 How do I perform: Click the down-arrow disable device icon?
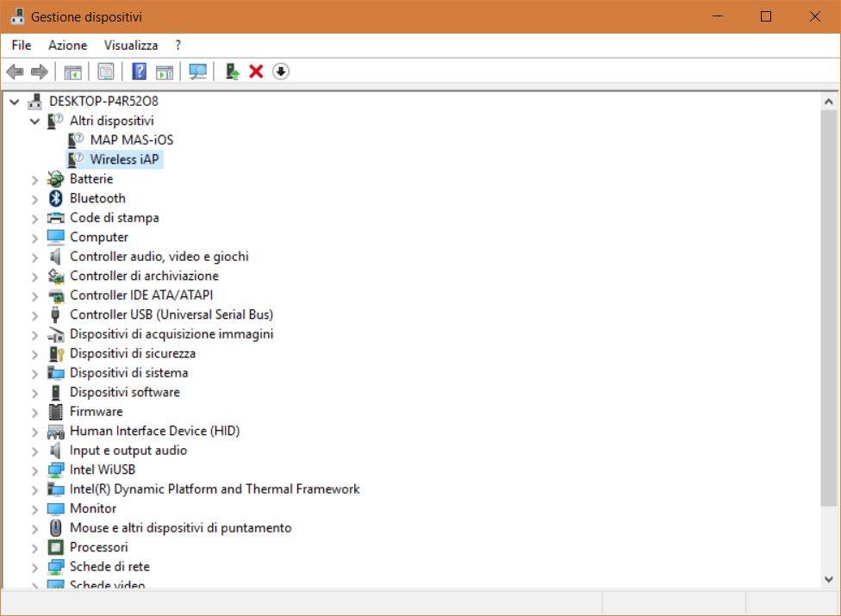coord(281,72)
